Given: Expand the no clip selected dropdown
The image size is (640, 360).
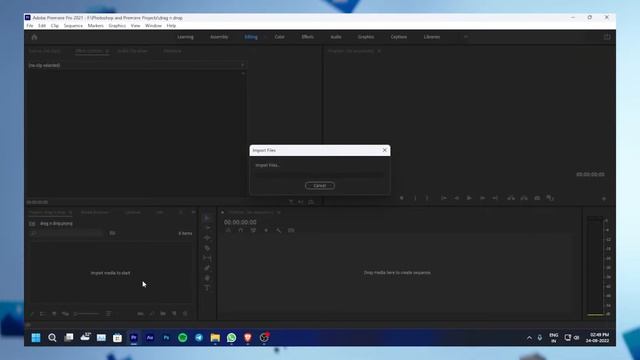Looking at the screenshot, I should [x=242, y=65].
